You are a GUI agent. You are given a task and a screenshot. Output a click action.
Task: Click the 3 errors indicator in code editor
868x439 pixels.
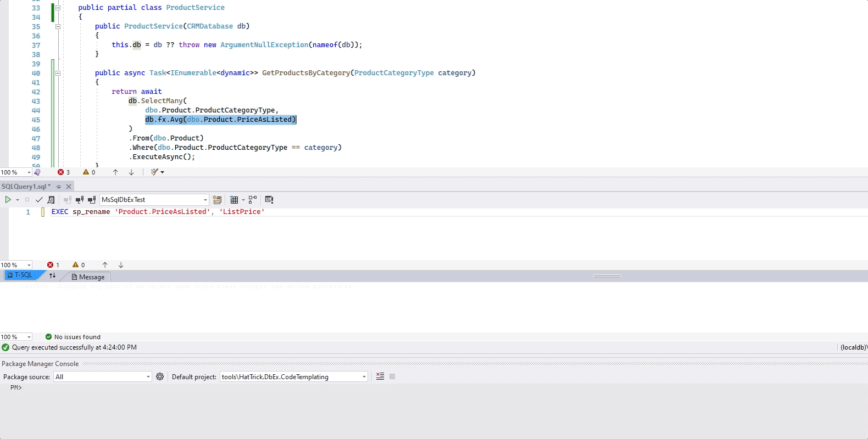tap(64, 172)
